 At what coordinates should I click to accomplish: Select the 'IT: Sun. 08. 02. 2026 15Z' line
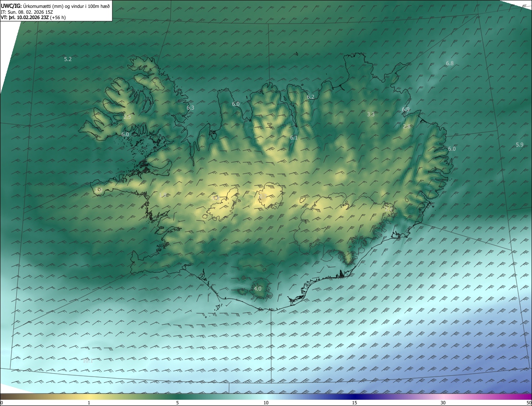click(x=27, y=12)
